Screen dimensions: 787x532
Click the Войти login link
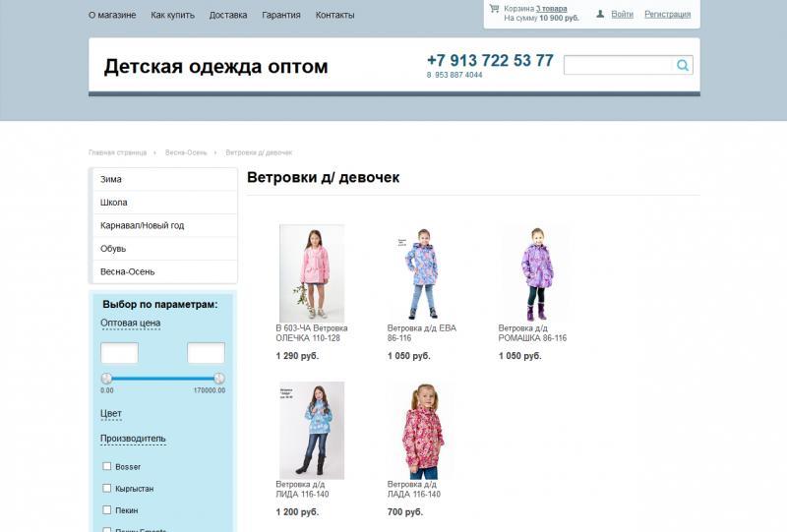pos(622,15)
